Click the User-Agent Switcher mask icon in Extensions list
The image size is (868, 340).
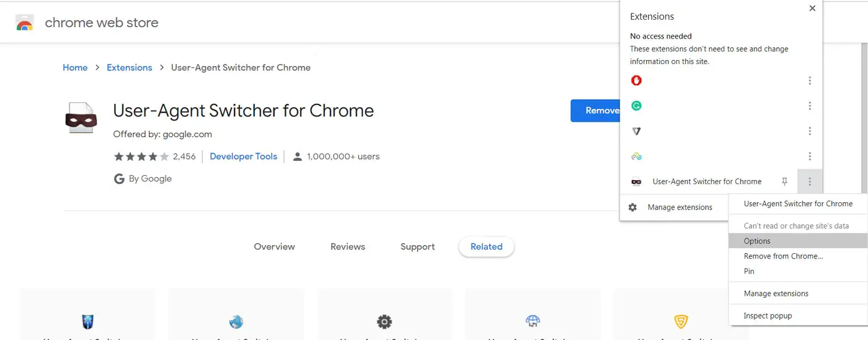click(x=637, y=182)
